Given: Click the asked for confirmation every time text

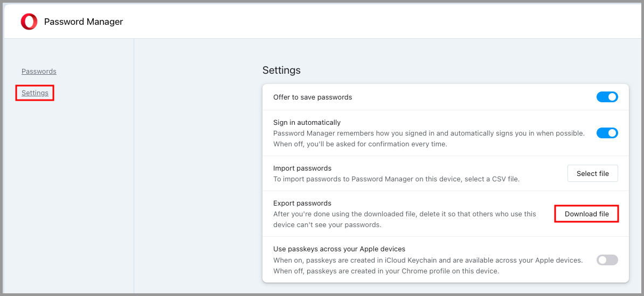Looking at the screenshot, I should point(360,144).
